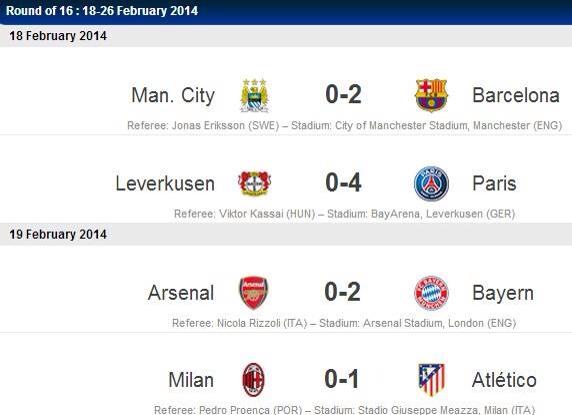Open match score 0-2 Man. City vs Barcelona
Screen dimensions: 572x415
coord(343,94)
